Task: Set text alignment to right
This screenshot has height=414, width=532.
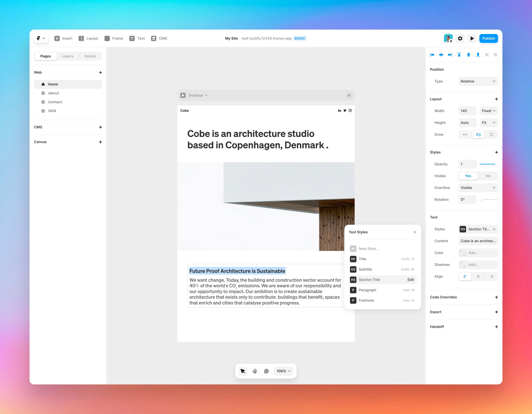Action: click(491, 277)
